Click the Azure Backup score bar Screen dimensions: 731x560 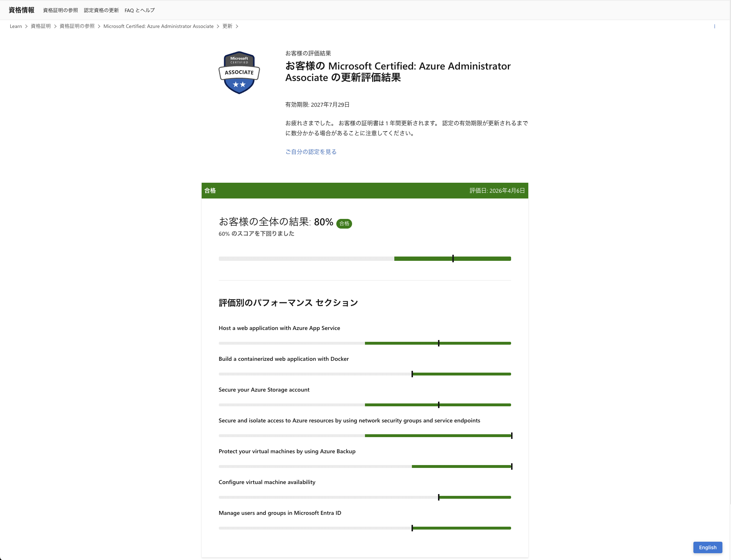tap(365, 466)
